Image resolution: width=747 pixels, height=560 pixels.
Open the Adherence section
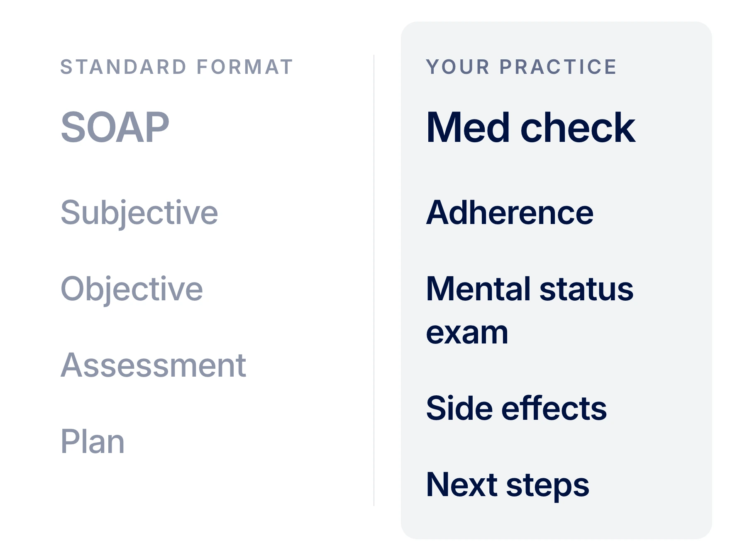tap(510, 213)
